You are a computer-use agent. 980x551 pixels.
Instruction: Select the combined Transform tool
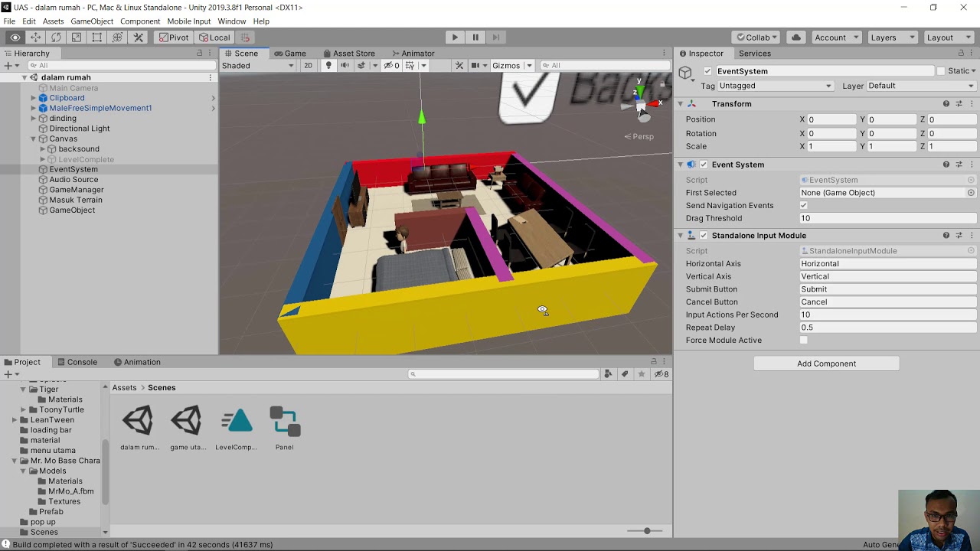click(x=118, y=37)
